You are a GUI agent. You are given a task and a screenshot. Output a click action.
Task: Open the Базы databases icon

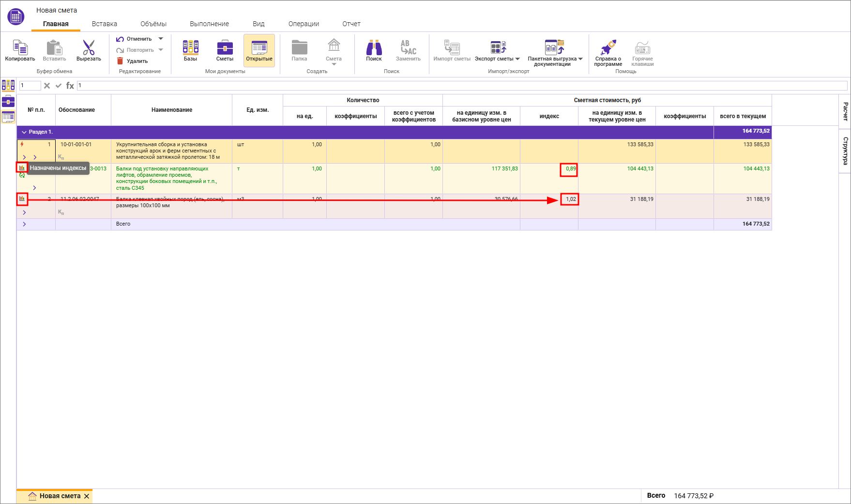(190, 48)
